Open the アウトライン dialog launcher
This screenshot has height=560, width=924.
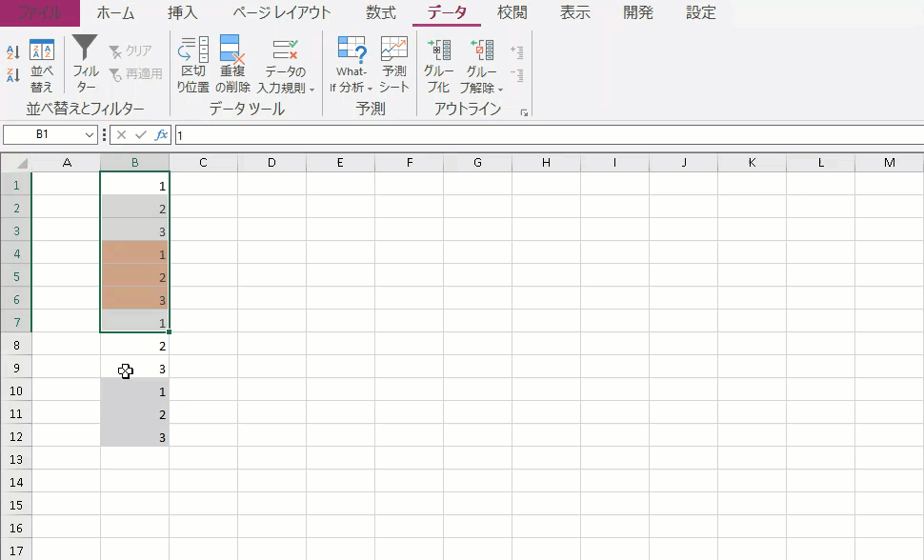(x=523, y=112)
